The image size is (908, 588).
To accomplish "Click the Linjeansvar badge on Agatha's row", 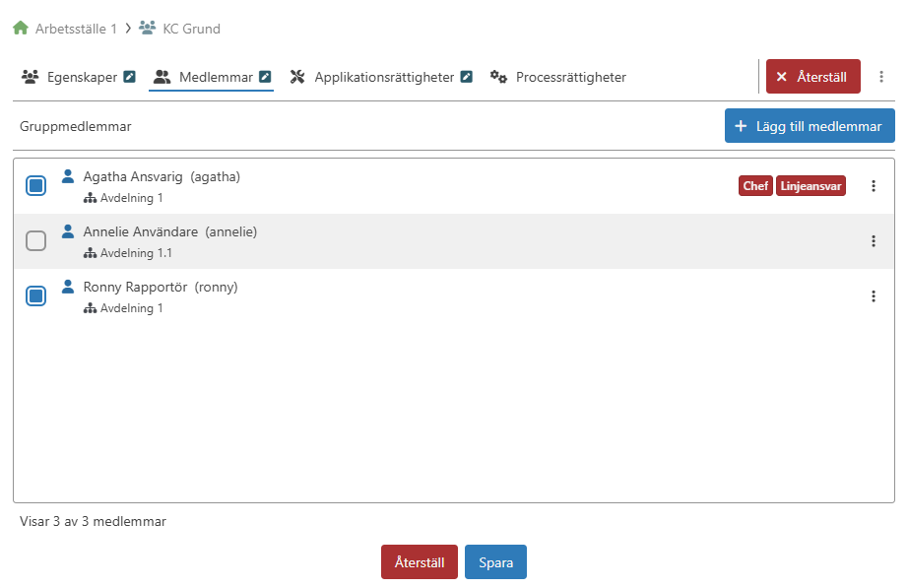I will click(x=811, y=186).
